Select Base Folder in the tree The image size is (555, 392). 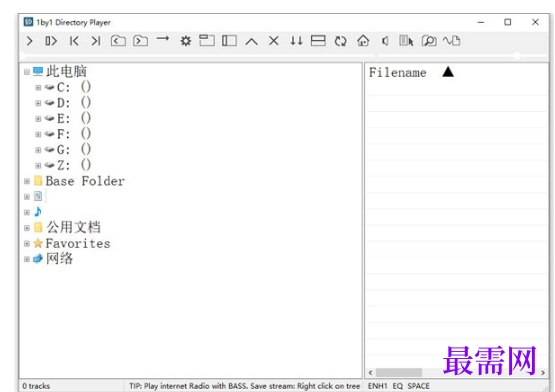point(85,181)
